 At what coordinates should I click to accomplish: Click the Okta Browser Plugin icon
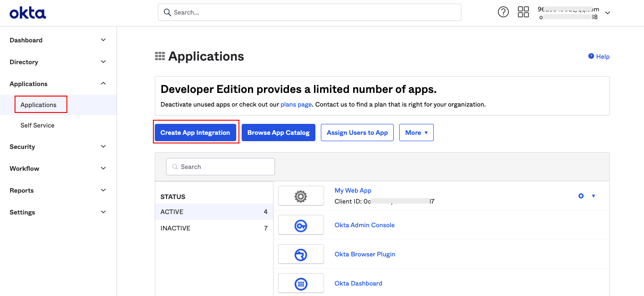click(301, 254)
